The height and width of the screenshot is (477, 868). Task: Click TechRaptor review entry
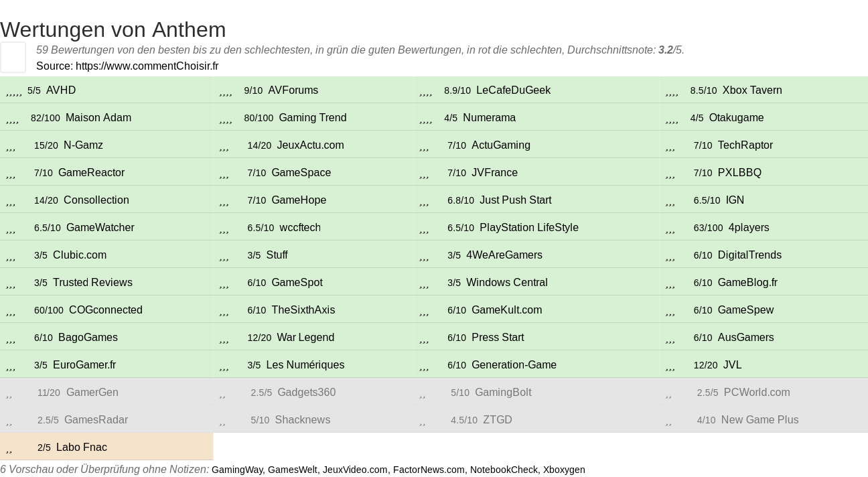point(745,145)
